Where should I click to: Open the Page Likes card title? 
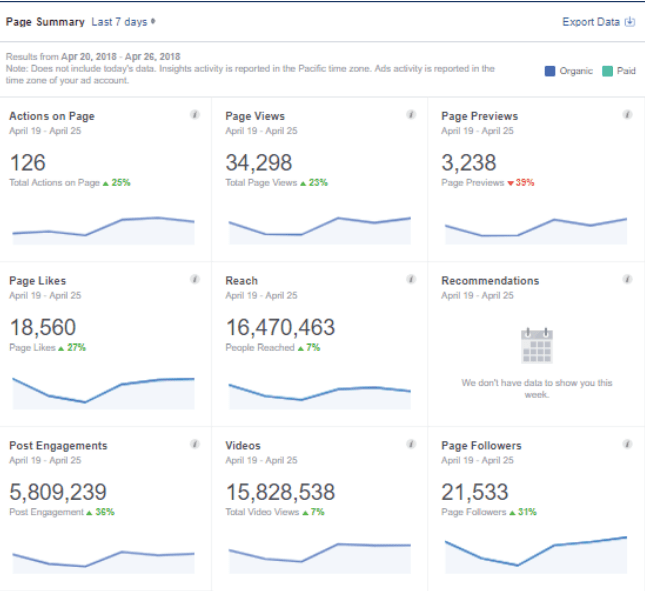[38, 281]
